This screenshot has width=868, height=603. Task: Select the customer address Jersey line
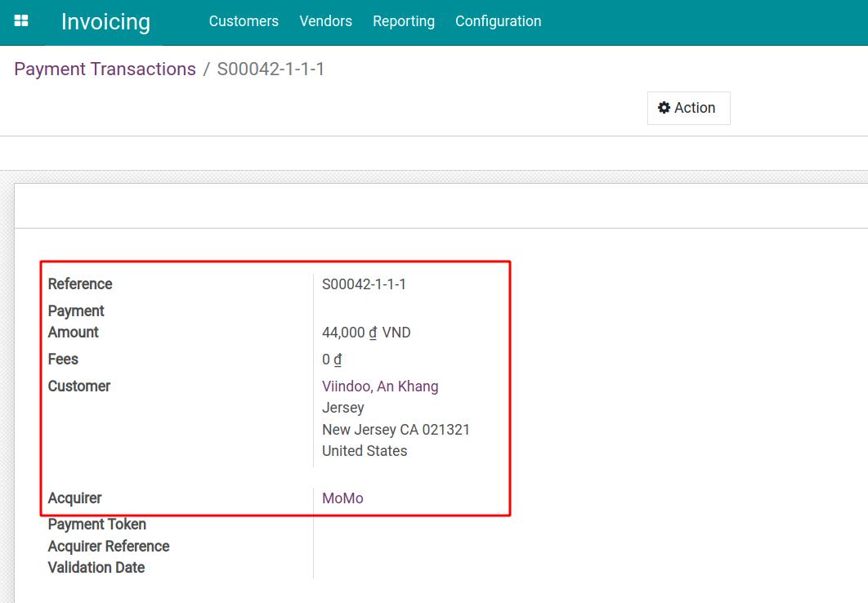[x=342, y=407]
